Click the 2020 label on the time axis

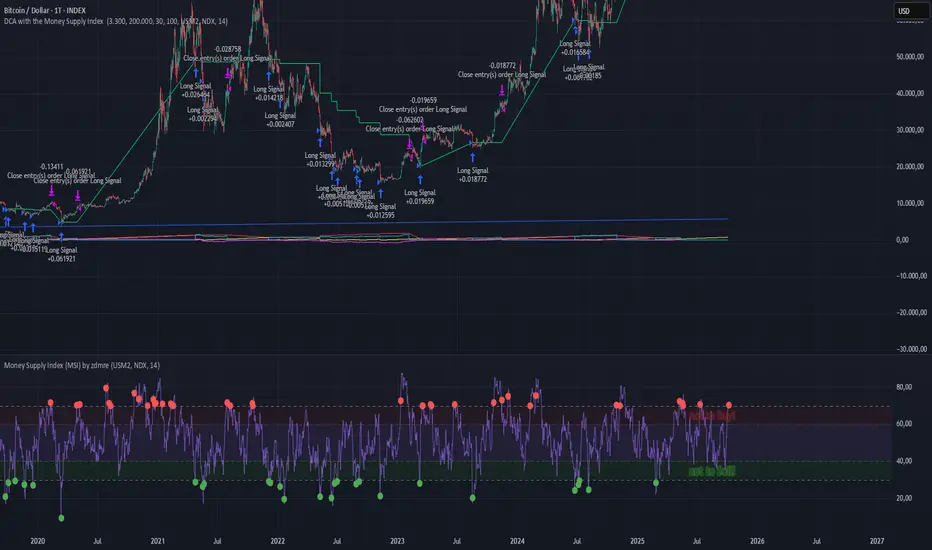pos(37,541)
